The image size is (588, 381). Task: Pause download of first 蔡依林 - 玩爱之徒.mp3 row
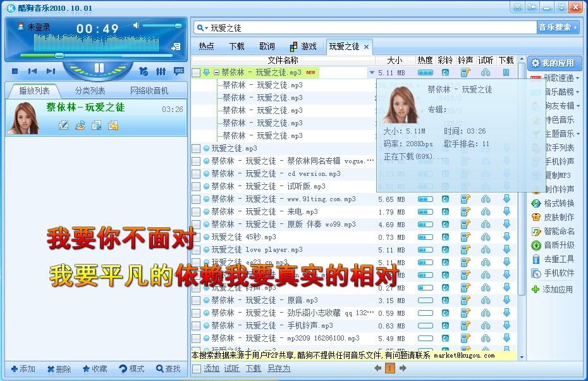point(506,72)
